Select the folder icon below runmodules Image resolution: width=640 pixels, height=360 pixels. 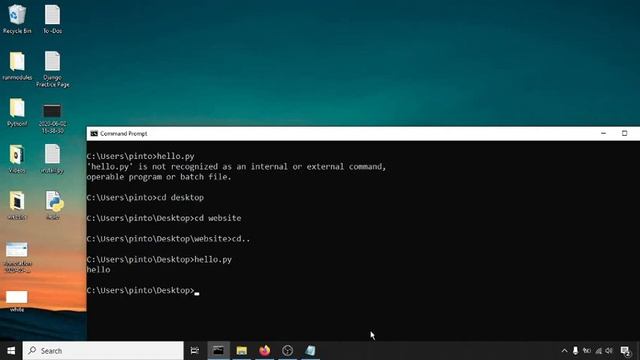coord(17,112)
